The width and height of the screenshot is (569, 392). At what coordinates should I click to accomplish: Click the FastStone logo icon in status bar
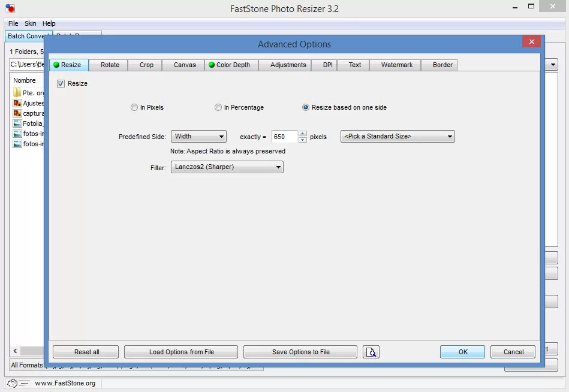tap(18, 383)
